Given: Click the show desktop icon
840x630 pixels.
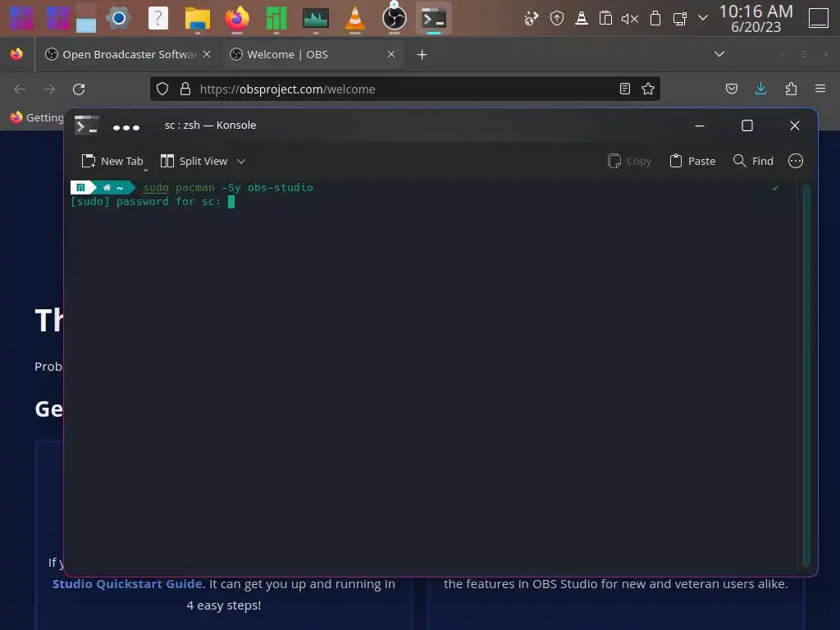Looking at the screenshot, I should click(x=819, y=18).
